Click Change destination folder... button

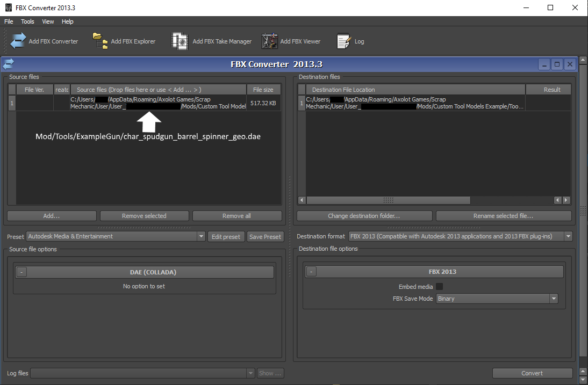364,216
